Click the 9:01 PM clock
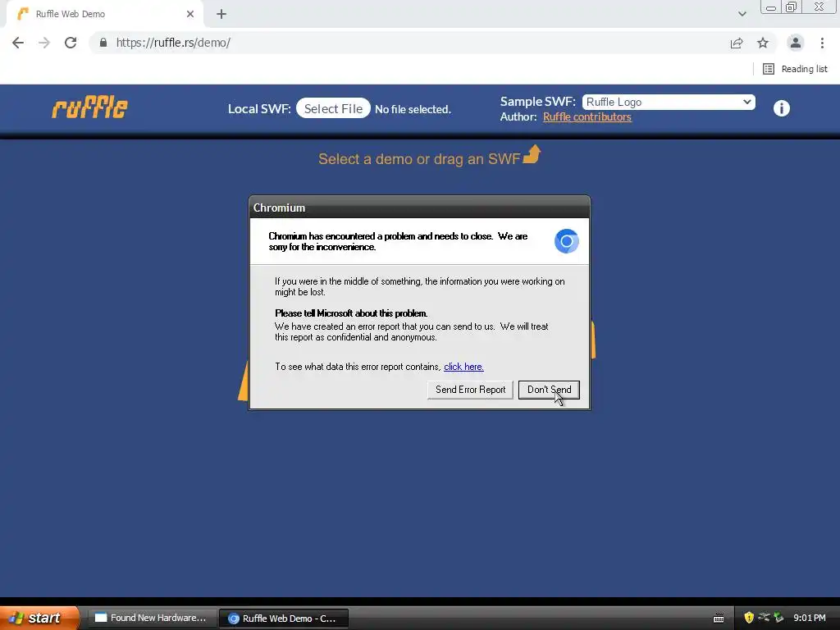This screenshot has width=840, height=630. [810, 618]
